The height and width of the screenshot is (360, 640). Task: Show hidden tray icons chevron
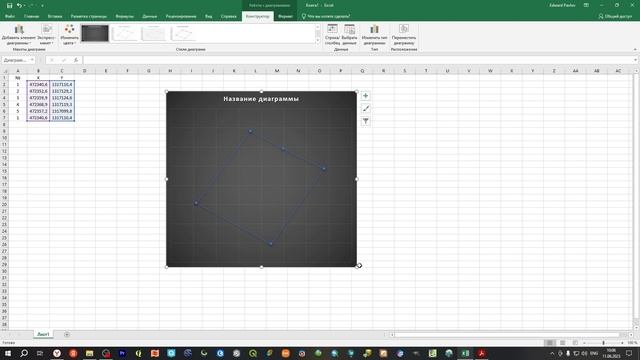(552, 353)
